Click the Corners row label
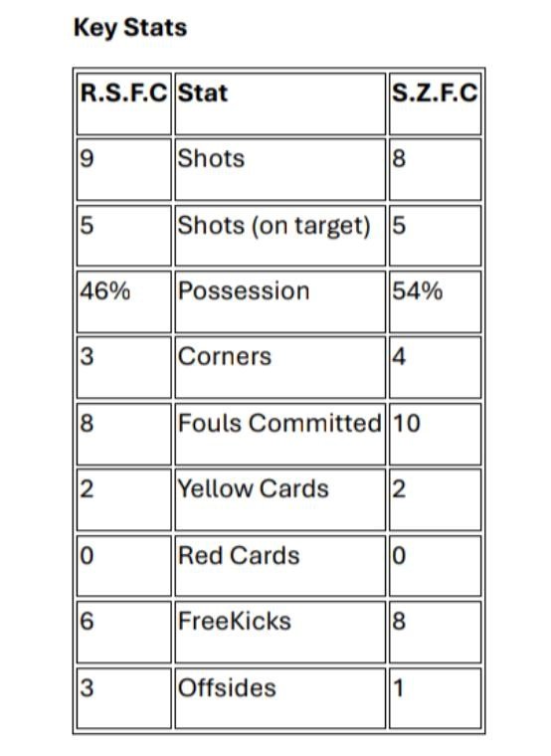The width and height of the screenshot is (551, 756). tap(225, 357)
